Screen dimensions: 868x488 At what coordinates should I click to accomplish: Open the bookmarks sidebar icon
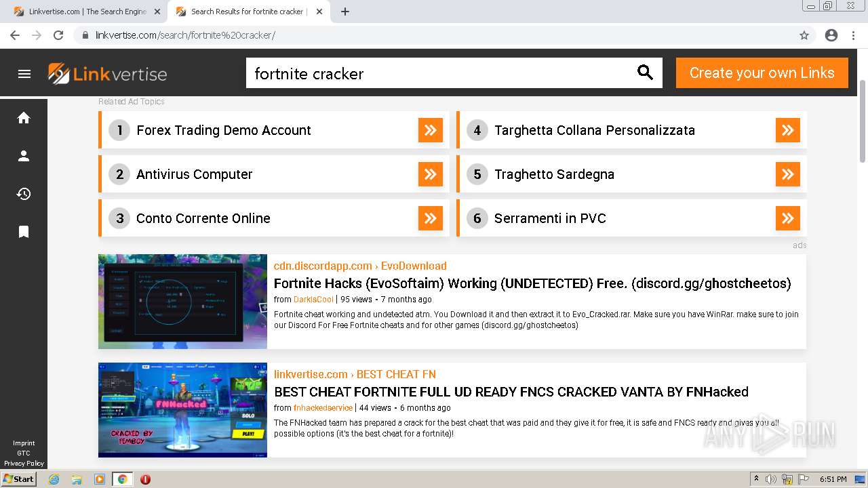point(24,232)
